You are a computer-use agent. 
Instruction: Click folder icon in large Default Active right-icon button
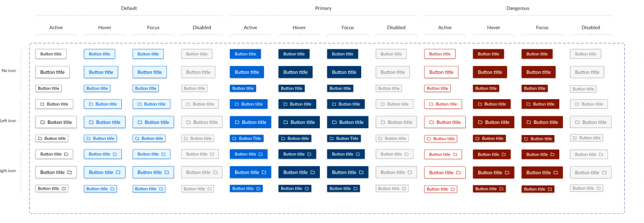70,173
